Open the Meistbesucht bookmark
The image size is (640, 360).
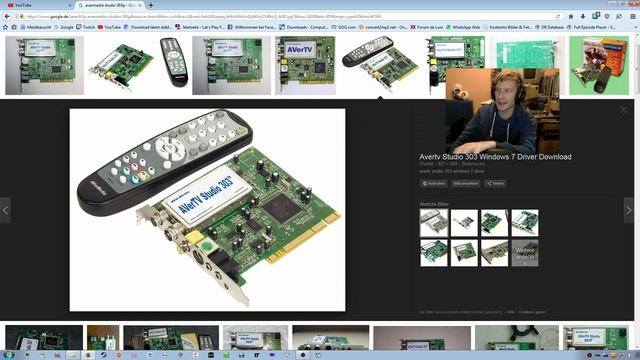tap(36, 27)
